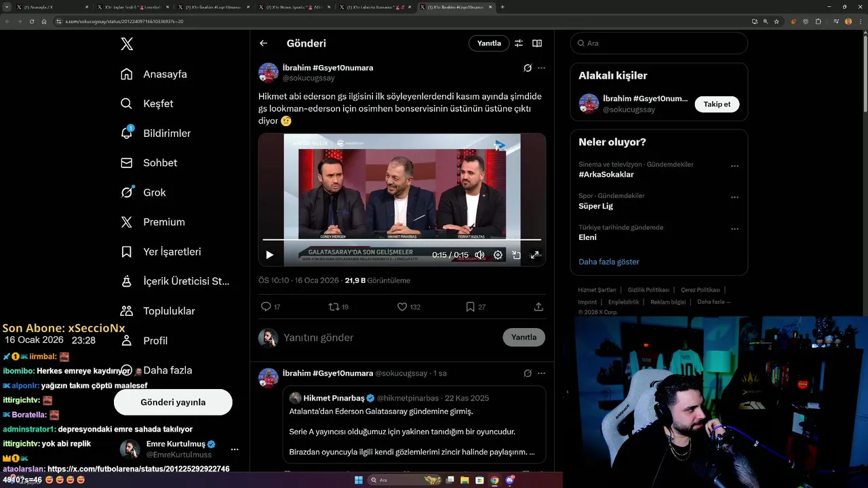868x488 pixels.
Task: Open a new browser tab
Action: [502, 7]
